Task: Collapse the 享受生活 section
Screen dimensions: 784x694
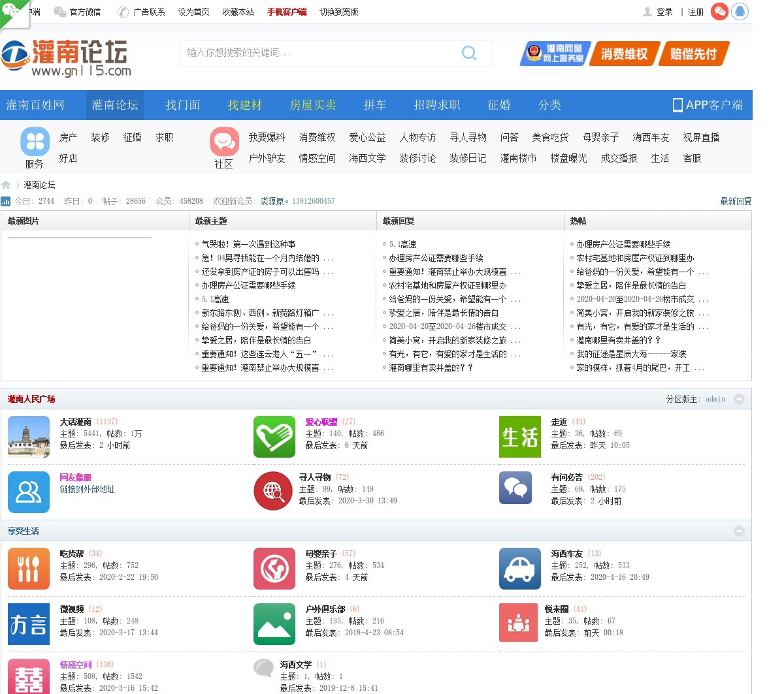Action: (739, 531)
